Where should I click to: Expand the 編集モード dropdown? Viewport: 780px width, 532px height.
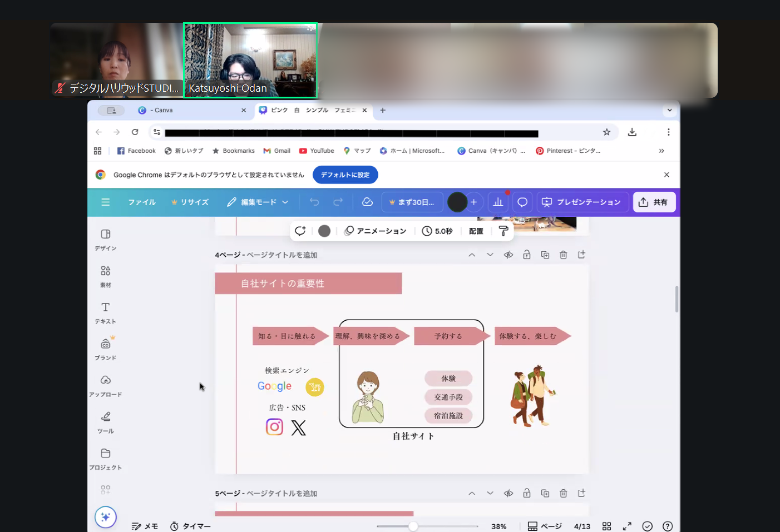click(258, 202)
